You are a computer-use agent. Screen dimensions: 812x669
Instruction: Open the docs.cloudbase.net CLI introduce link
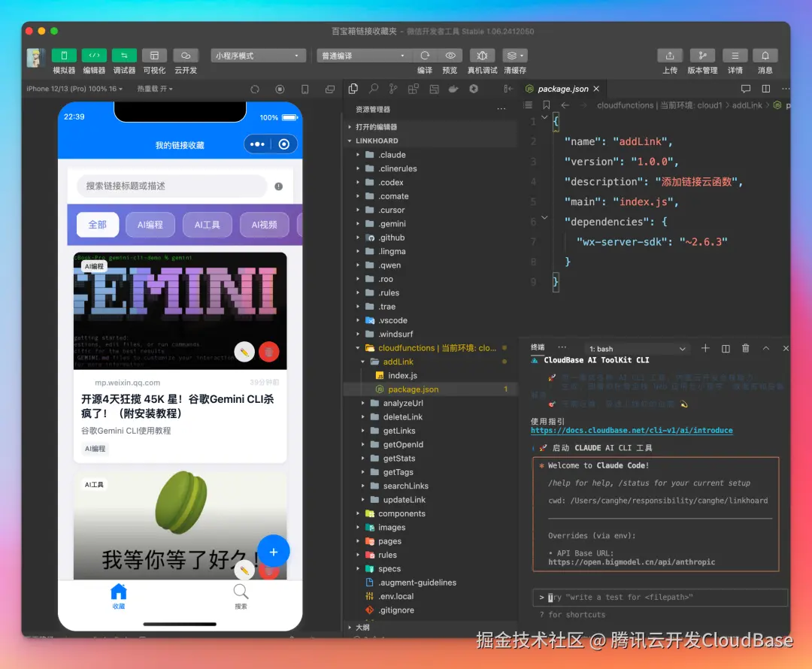click(x=632, y=430)
